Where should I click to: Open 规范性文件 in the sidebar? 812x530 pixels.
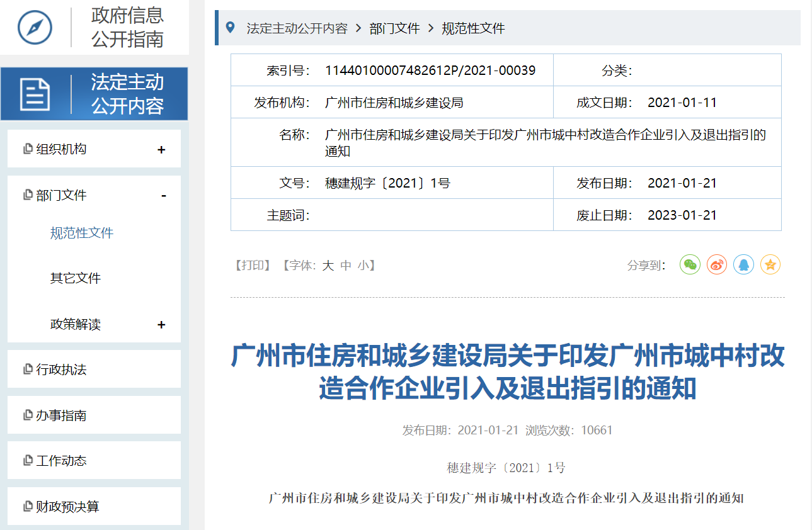click(x=82, y=233)
